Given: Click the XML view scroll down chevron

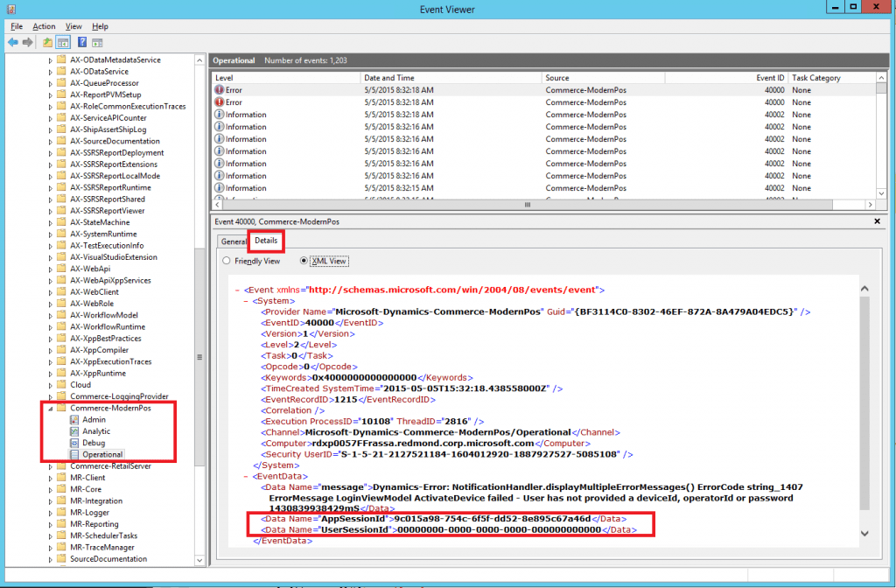Looking at the screenshot, I should click(x=864, y=533).
